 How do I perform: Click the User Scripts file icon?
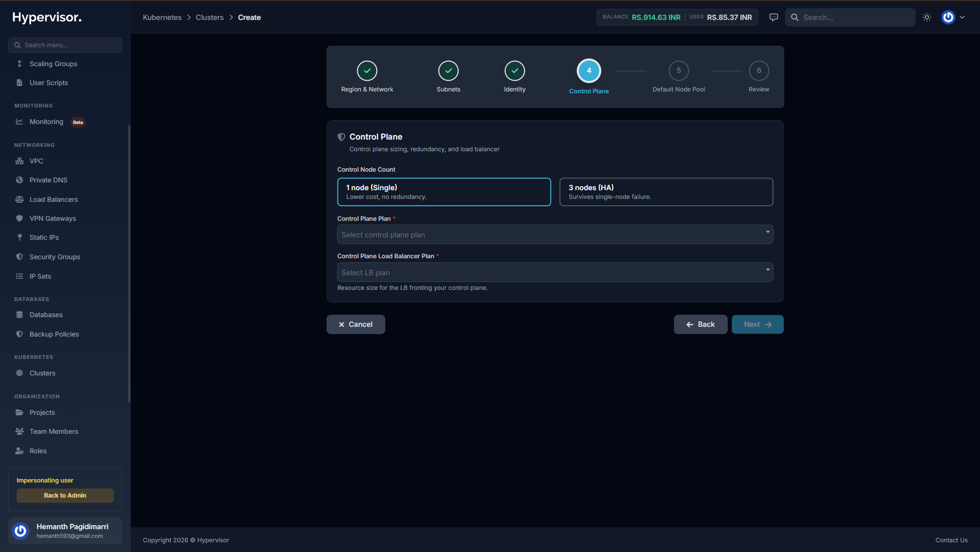[x=19, y=83]
